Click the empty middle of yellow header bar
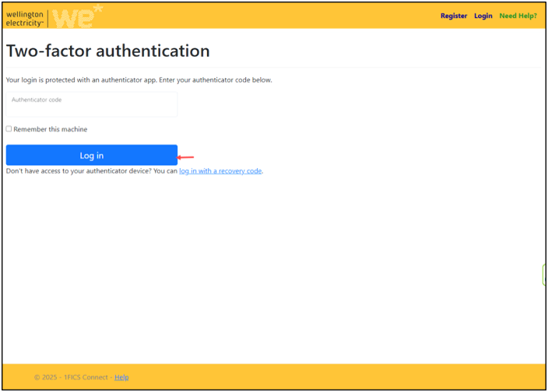548x392 pixels. (272, 16)
